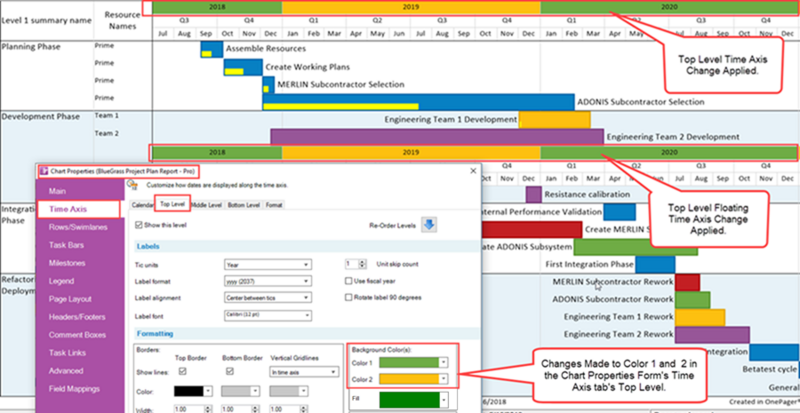Select the green ADONIS Subcontractor Rework bar
The width and height of the screenshot is (800, 413).
coord(692,300)
